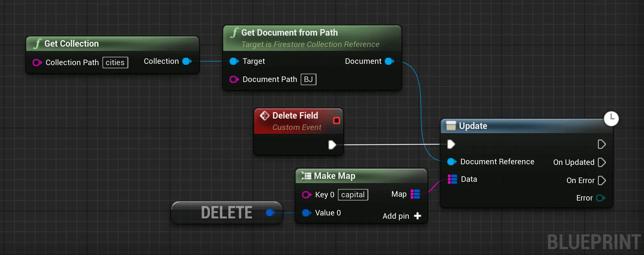Screen dimensions: 644x255
Task: Edit the 'BJ' document path field
Action: pyautogui.click(x=308, y=79)
